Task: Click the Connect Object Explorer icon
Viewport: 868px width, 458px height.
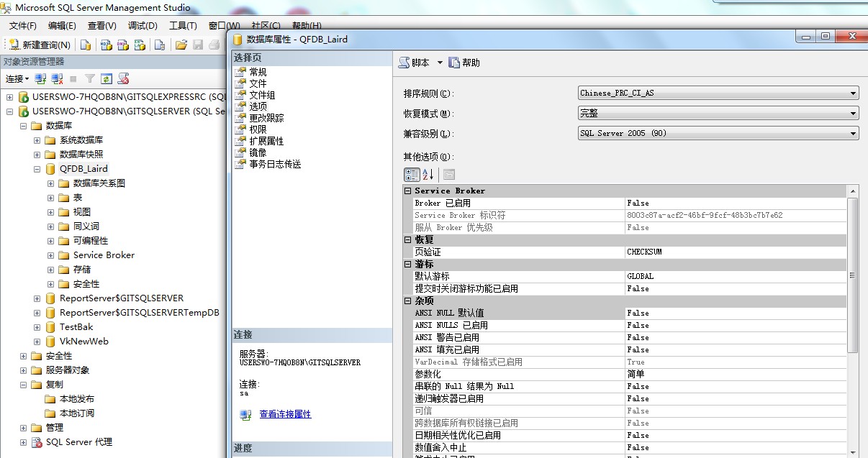Action: (x=41, y=78)
